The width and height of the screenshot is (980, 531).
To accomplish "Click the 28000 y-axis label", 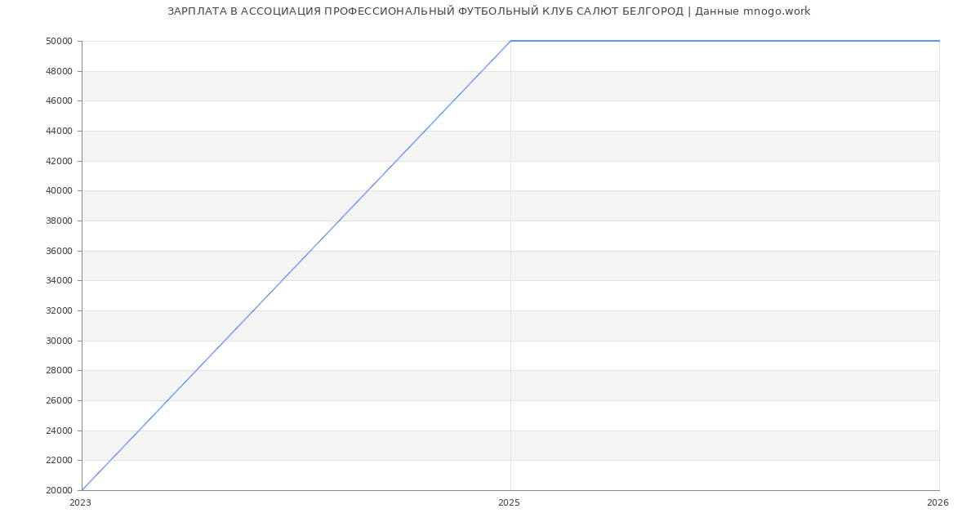I will 60,371.
